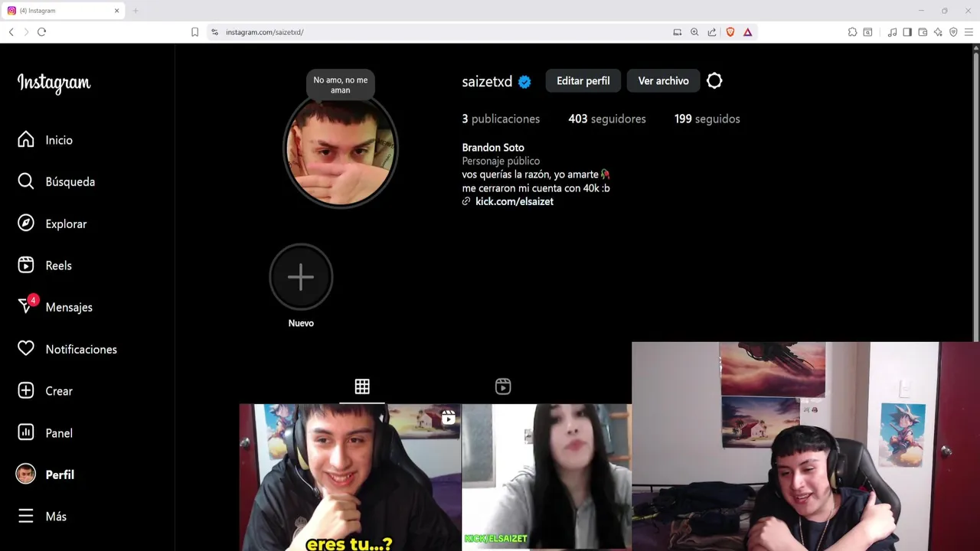Screen dimensions: 980x551
Task: Click the address bar URL
Action: [265, 32]
